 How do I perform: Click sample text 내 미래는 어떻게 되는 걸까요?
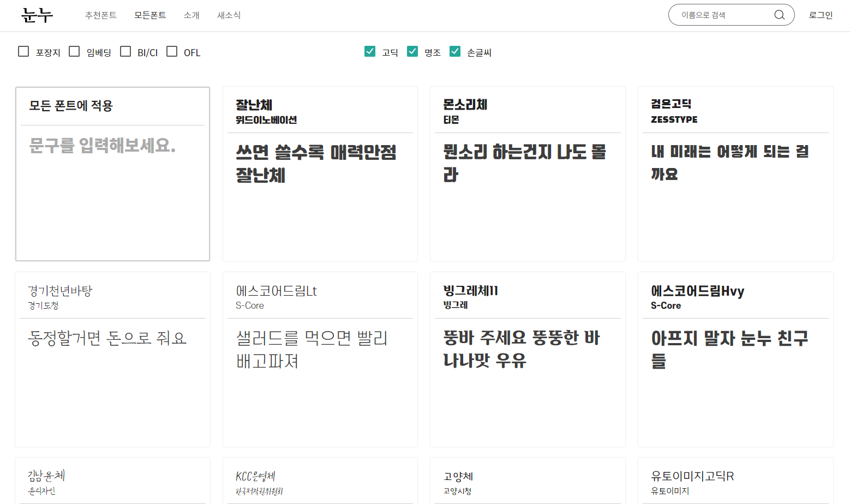(x=730, y=162)
